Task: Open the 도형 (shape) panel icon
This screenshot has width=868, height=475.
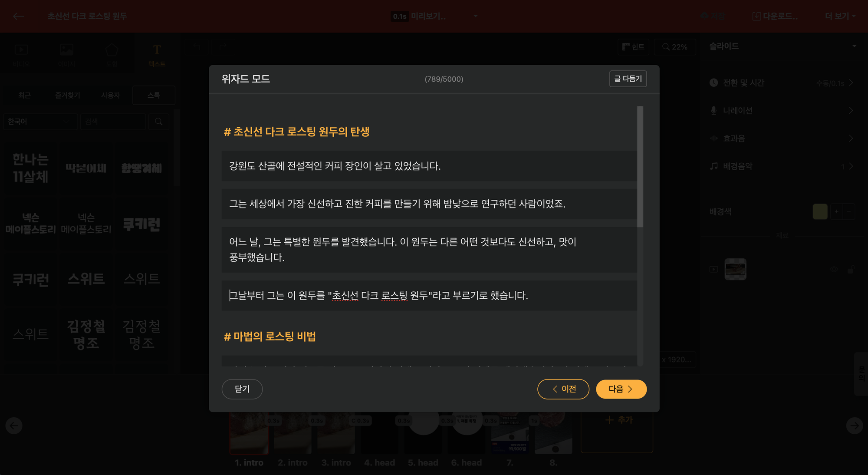Action: [112, 50]
